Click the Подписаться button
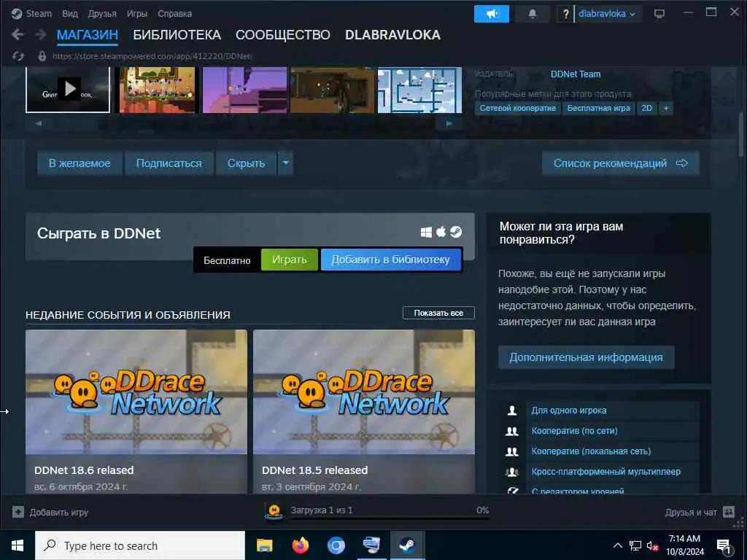 tap(169, 163)
